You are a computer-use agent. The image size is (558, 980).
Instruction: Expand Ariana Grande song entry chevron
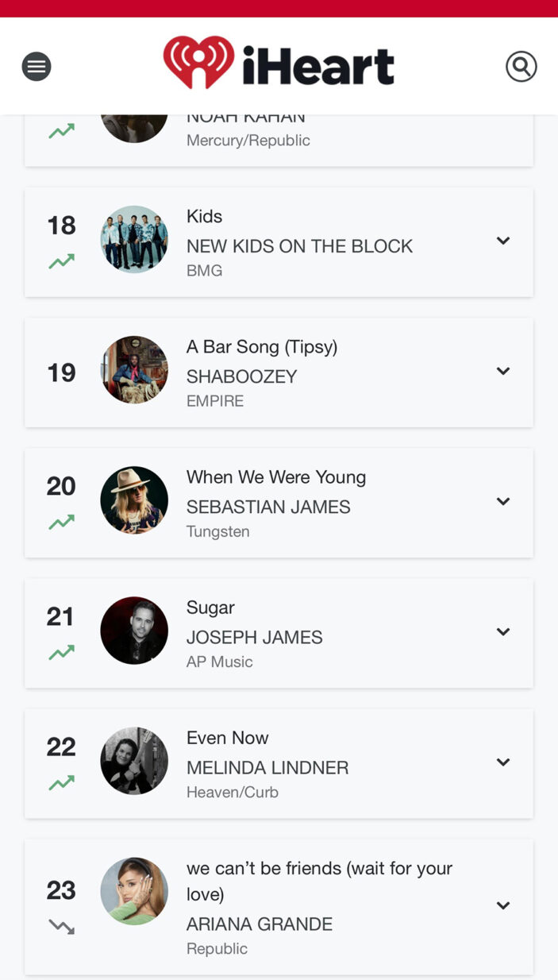[502, 905]
